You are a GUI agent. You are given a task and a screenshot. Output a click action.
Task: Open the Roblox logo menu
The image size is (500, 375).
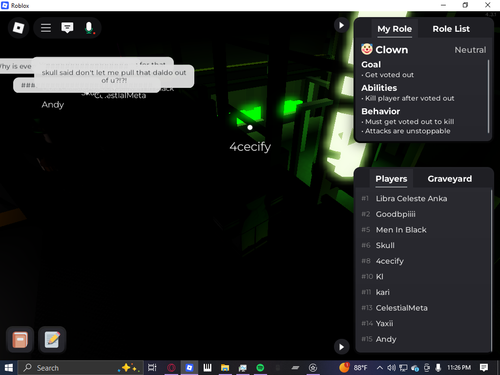pyautogui.click(x=18, y=28)
